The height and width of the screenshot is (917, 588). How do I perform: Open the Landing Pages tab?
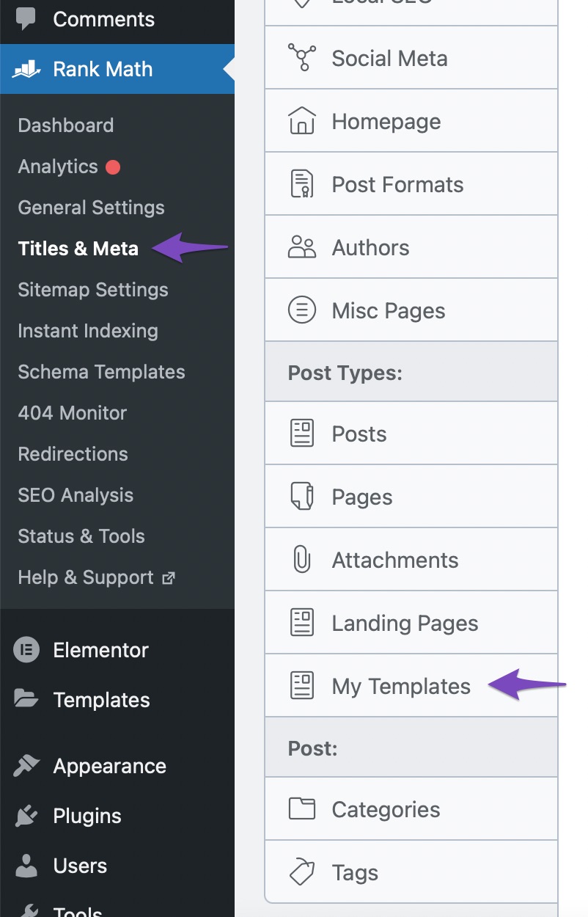[x=405, y=623]
